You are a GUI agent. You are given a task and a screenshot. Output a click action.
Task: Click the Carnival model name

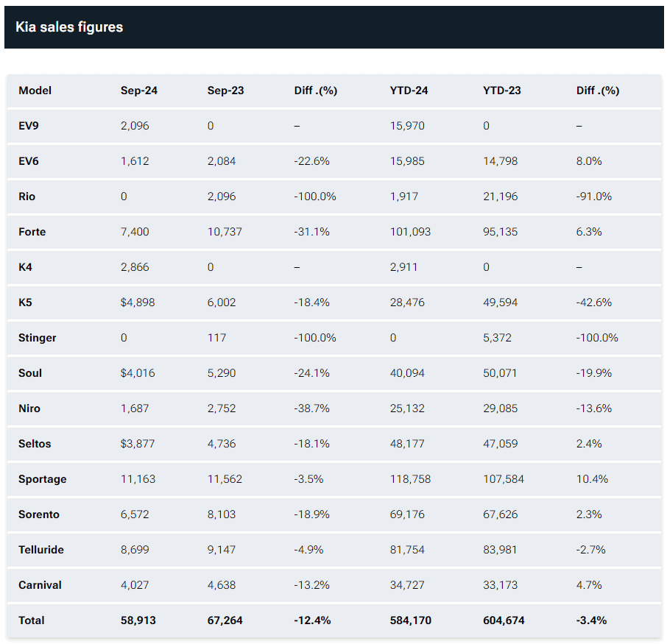tap(40, 585)
